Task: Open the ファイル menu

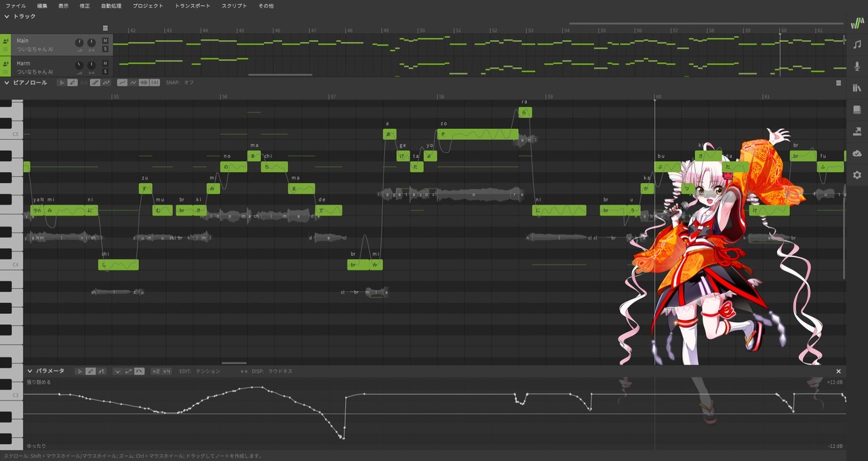Action: 16,5
